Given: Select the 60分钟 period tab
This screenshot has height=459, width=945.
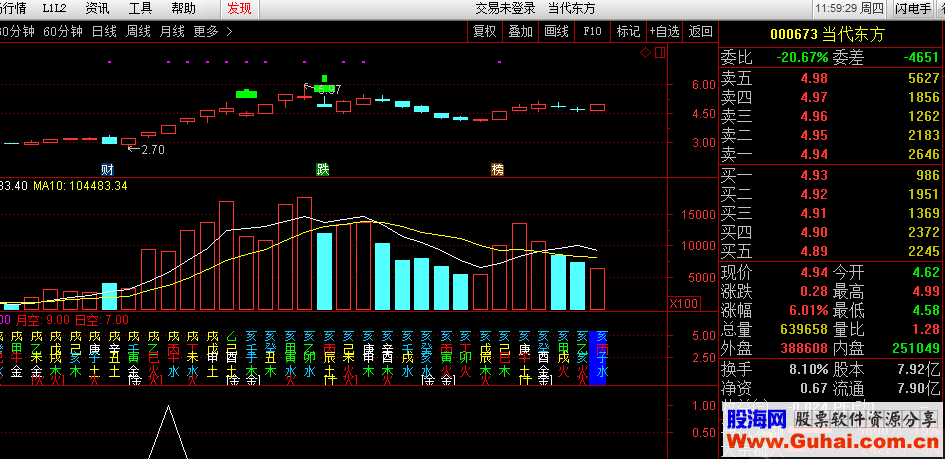Looking at the screenshot, I should [63, 32].
